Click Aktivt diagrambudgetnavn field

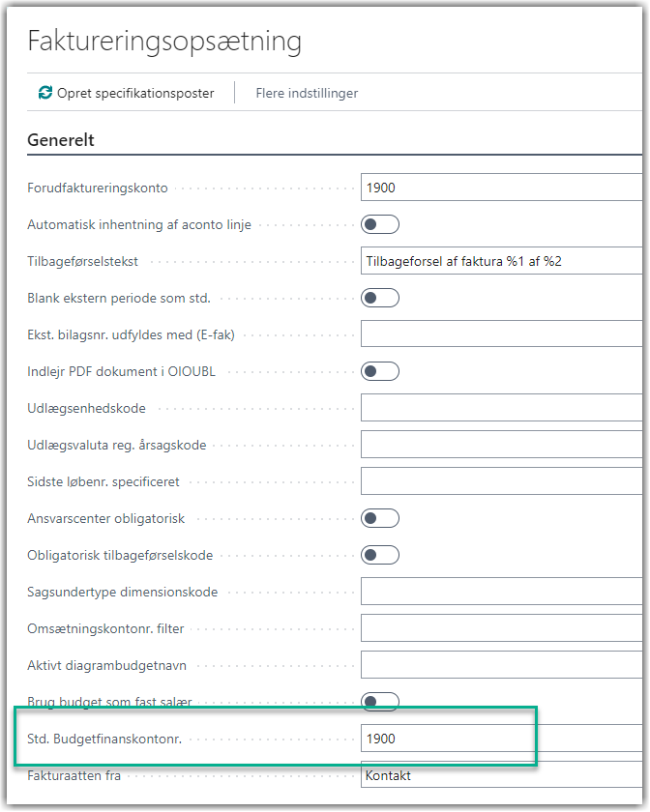point(501,665)
